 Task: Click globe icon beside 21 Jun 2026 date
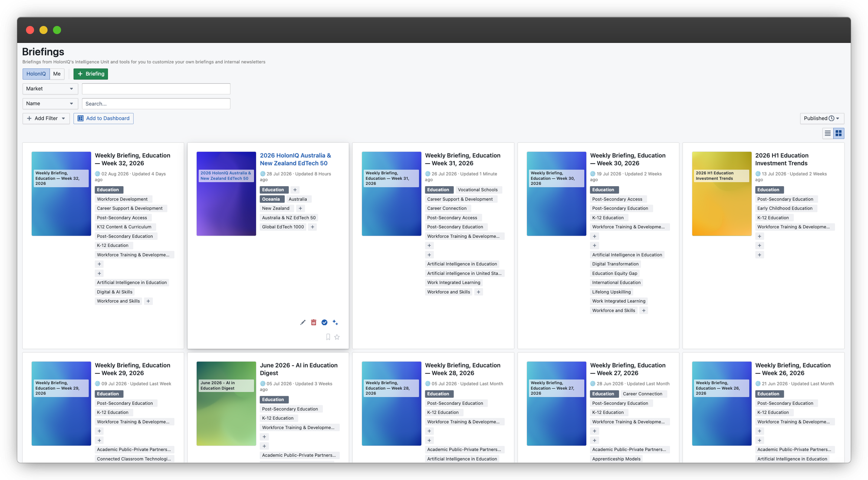click(758, 384)
